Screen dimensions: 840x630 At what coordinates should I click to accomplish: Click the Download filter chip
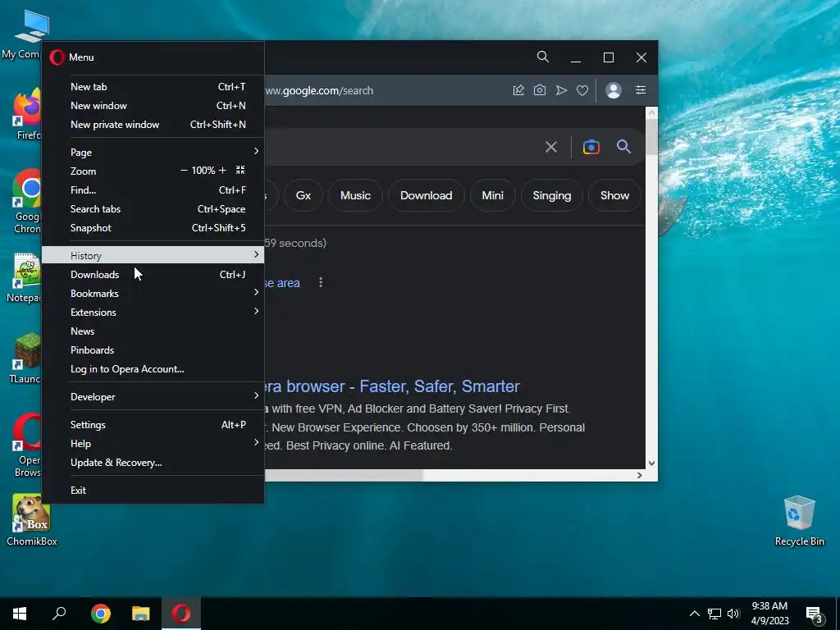(426, 195)
